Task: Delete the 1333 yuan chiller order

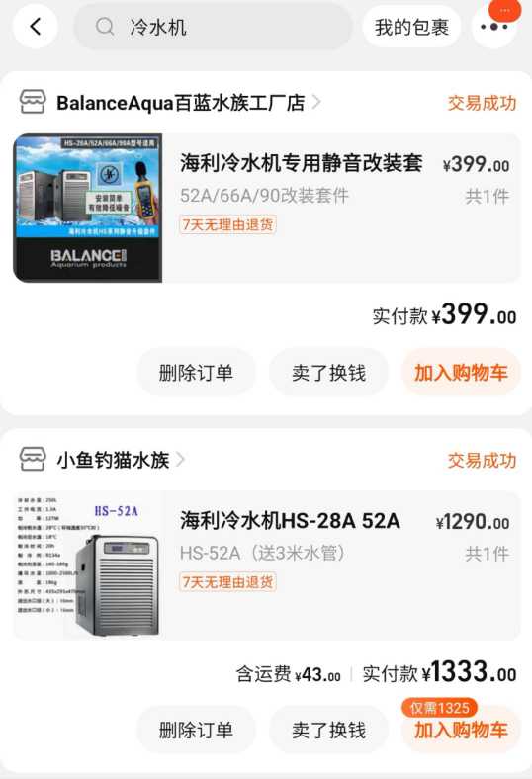Action: click(196, 731)
